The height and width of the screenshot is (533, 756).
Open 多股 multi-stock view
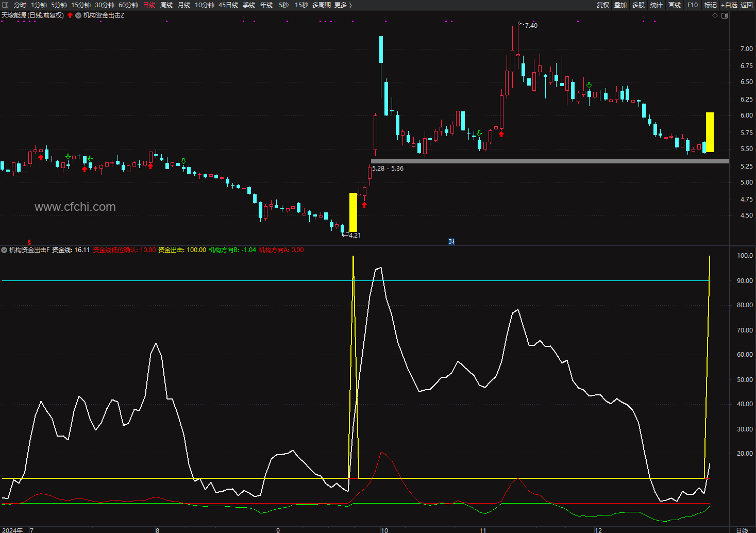coord(639,5)
